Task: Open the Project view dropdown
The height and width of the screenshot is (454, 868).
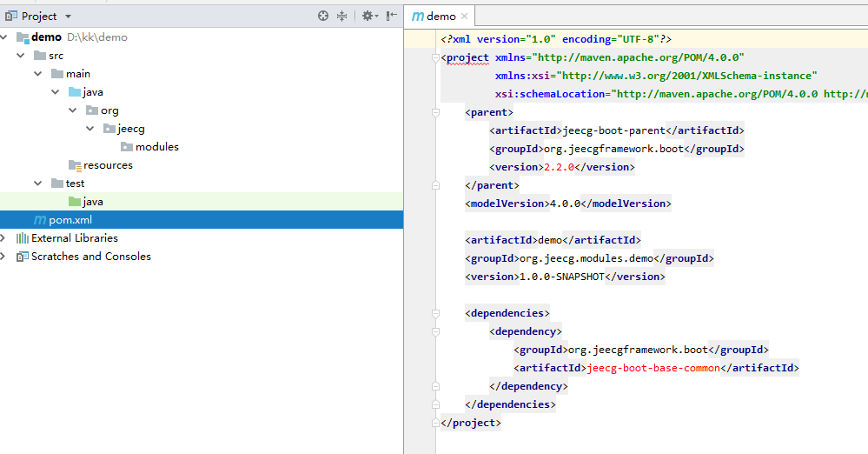Action: point(68,17)
